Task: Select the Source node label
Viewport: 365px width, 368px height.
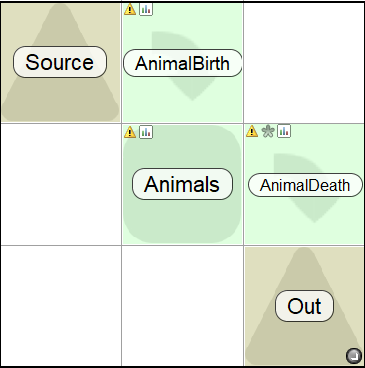Action: pos(60,62)
